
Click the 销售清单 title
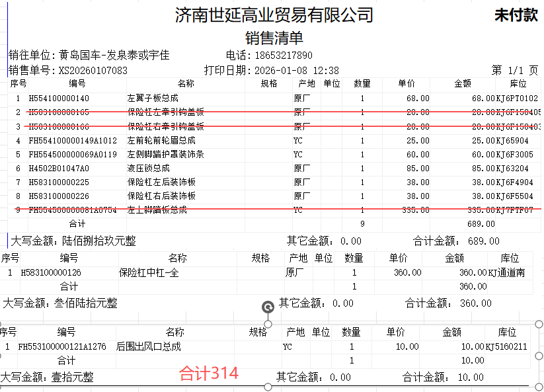(274, 38)
